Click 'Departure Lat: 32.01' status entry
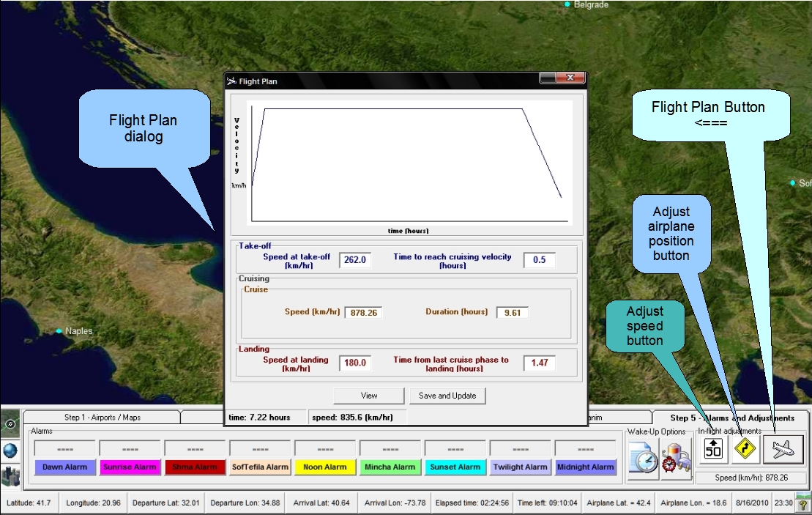 pyautogui.click(x=165, y=503)
